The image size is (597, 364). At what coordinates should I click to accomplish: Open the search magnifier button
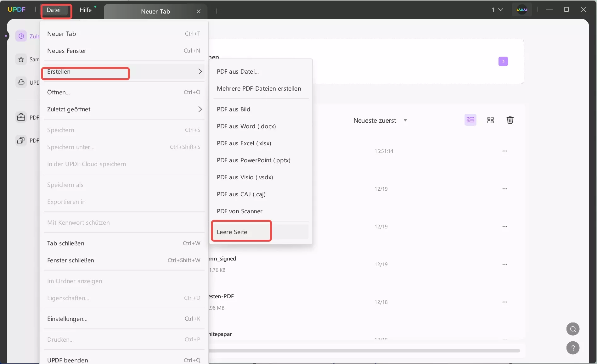click(573, 329)
